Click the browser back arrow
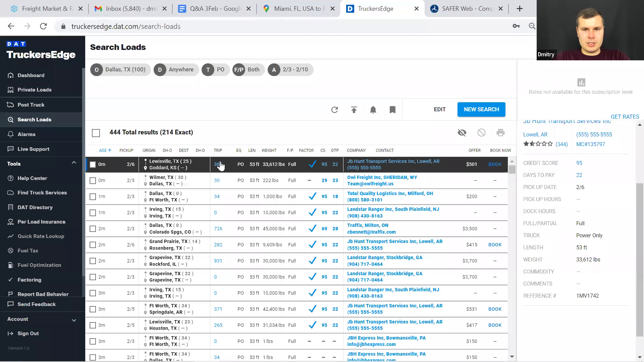Image resolution: width=644 pixels, height=362 pixels. (11, 26)
